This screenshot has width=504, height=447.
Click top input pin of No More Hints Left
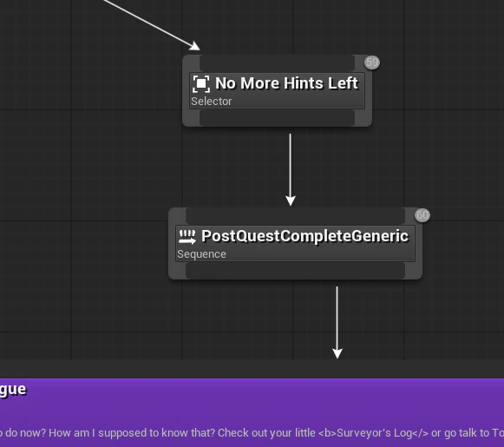coord(277,63)
